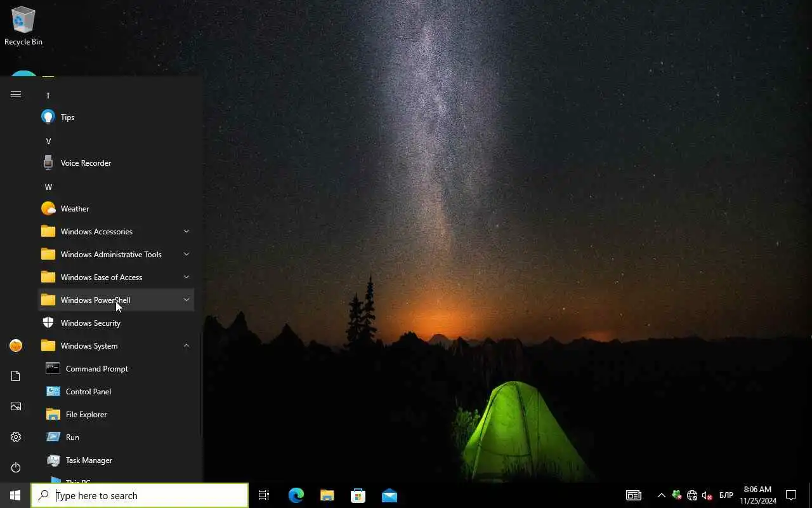Image resolution: width=812 pixels, height=508 pixels.
Task: Open the Tips app from Start menu
Action: point(116,117)
